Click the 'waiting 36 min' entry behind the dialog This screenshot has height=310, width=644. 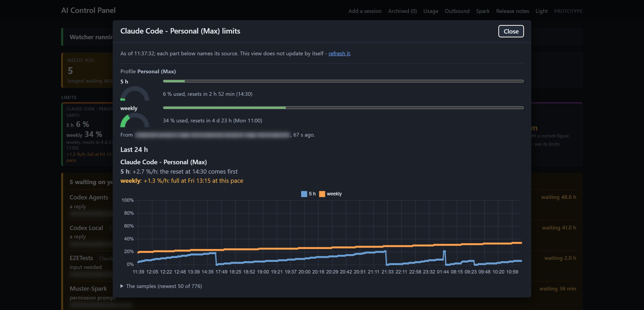[x=558, y=289]
